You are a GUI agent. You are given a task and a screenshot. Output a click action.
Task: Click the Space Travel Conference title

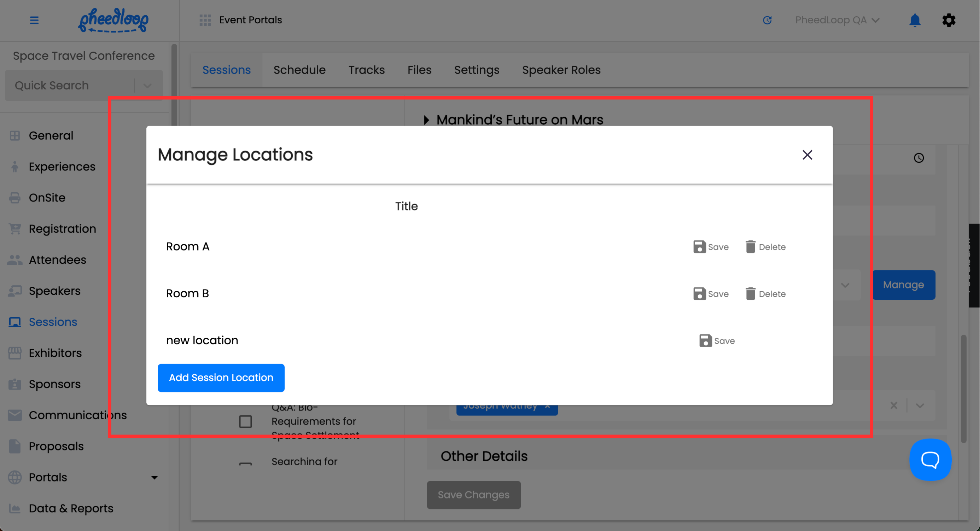[x=84, y=56]
